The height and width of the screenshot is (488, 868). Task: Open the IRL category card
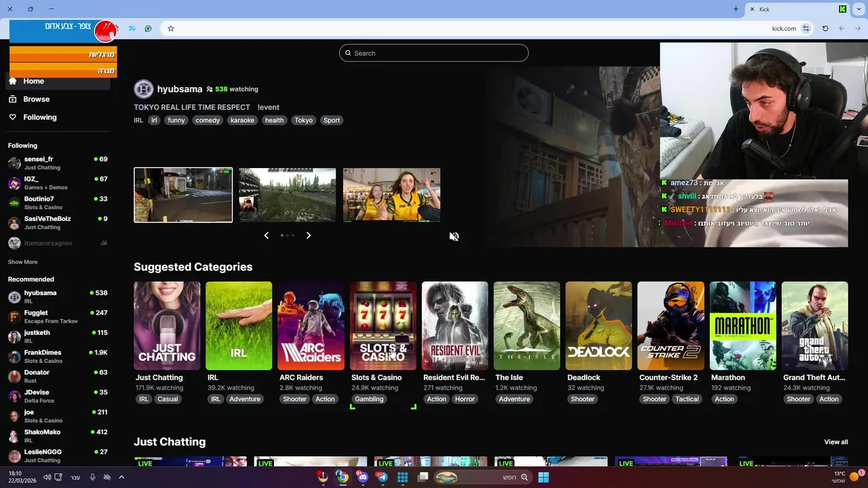[x=239, y=326]
